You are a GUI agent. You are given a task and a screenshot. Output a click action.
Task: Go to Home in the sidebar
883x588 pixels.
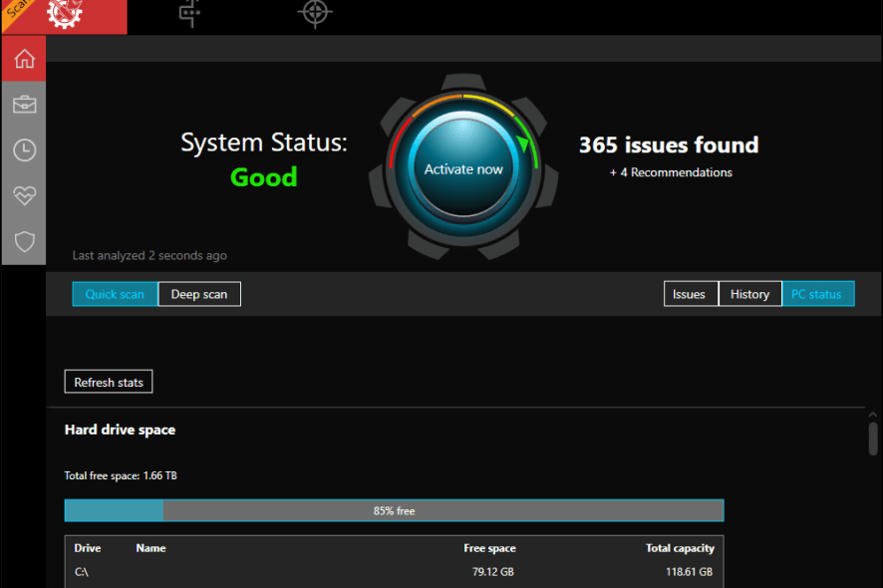click(x=24, y=59)
